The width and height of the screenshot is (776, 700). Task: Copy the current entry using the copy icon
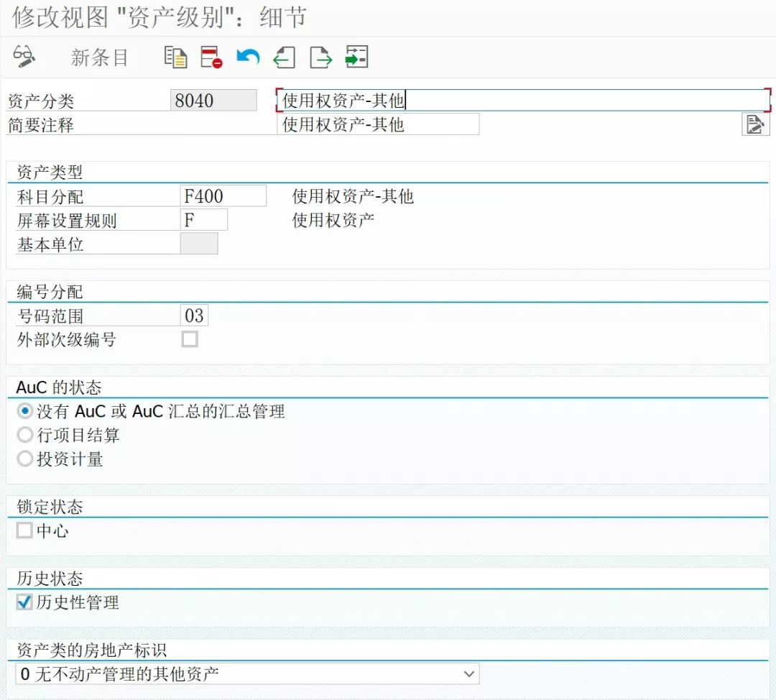(175, 56)
